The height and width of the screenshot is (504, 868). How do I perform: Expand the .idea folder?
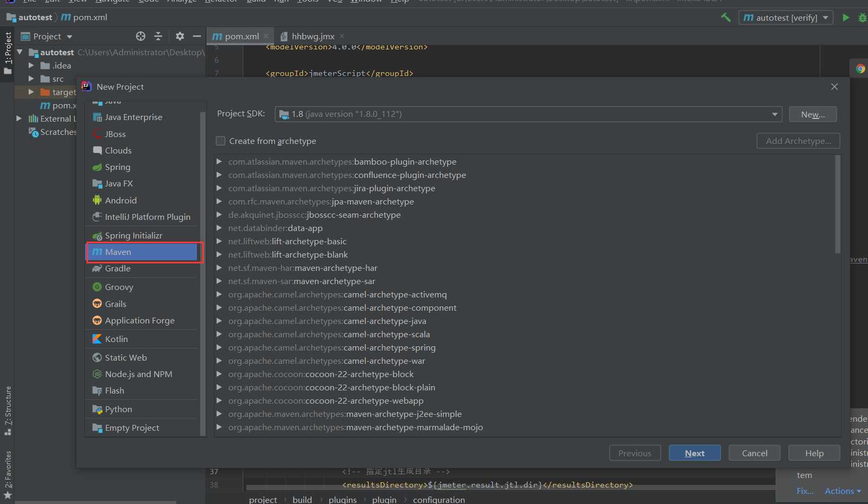point(31,65)
